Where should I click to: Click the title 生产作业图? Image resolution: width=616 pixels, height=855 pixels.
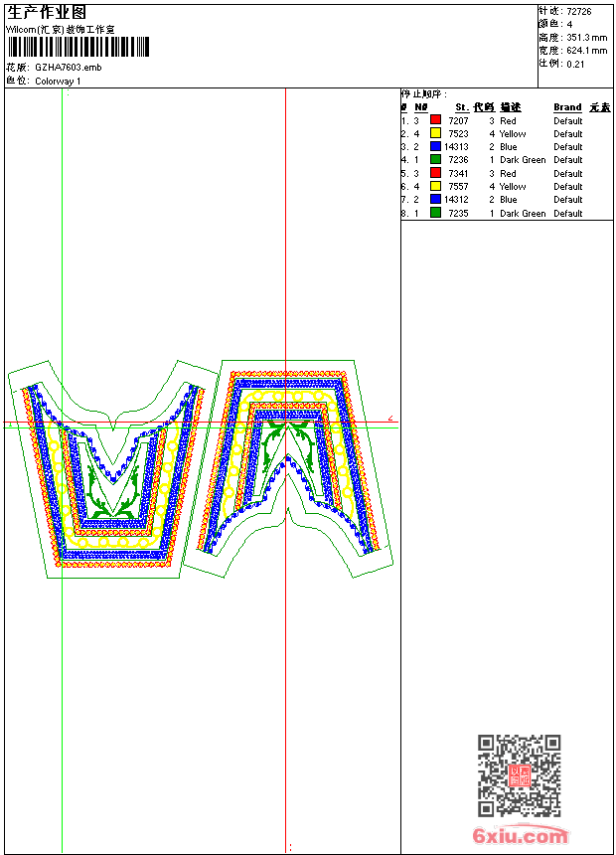pos(47,13)
